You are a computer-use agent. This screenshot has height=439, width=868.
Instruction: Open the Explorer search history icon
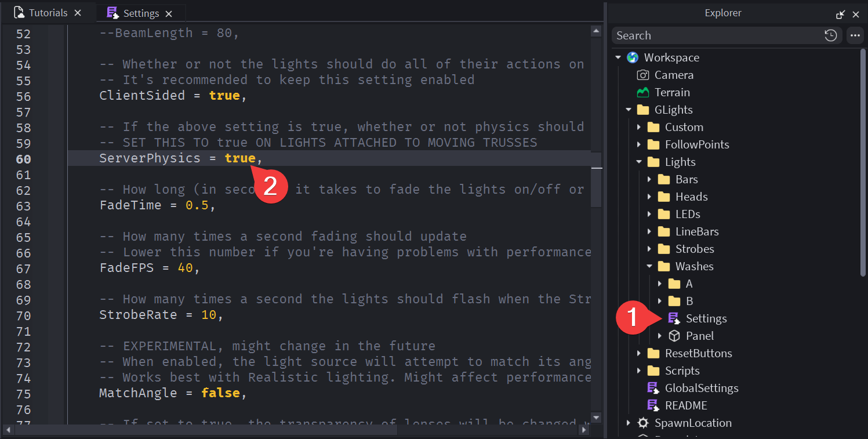tap(830, 35)
